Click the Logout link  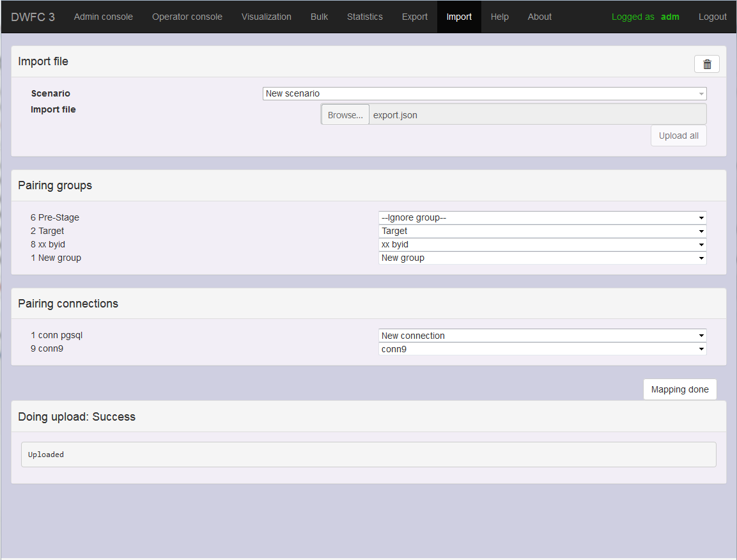(x=712, y=17)
